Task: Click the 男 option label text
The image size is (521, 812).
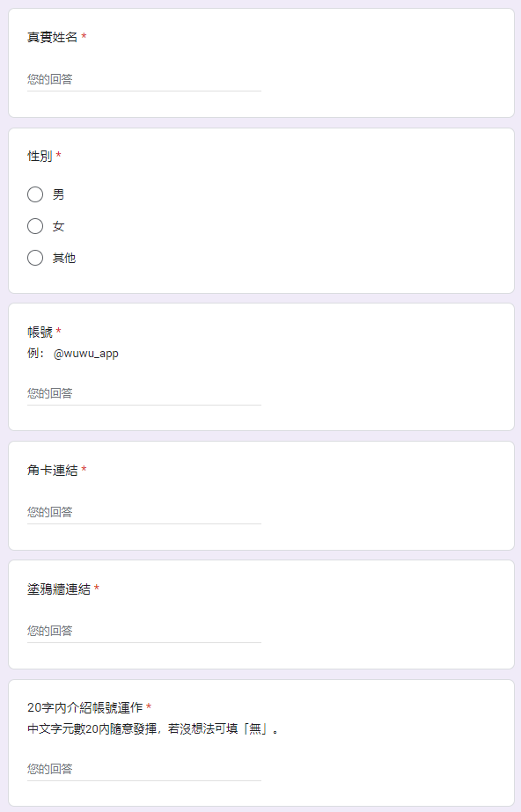Action: (58, 194)
